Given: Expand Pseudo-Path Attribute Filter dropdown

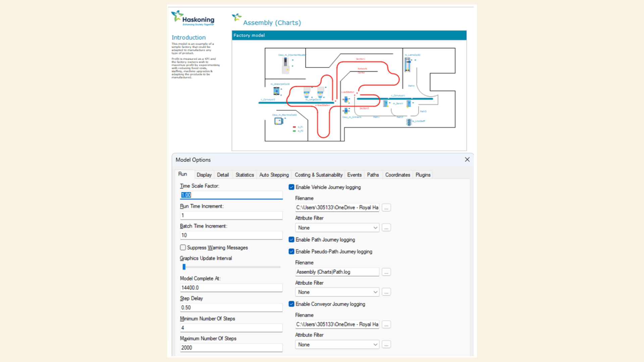Looking at the screenshot, I should tap(337, 292).
